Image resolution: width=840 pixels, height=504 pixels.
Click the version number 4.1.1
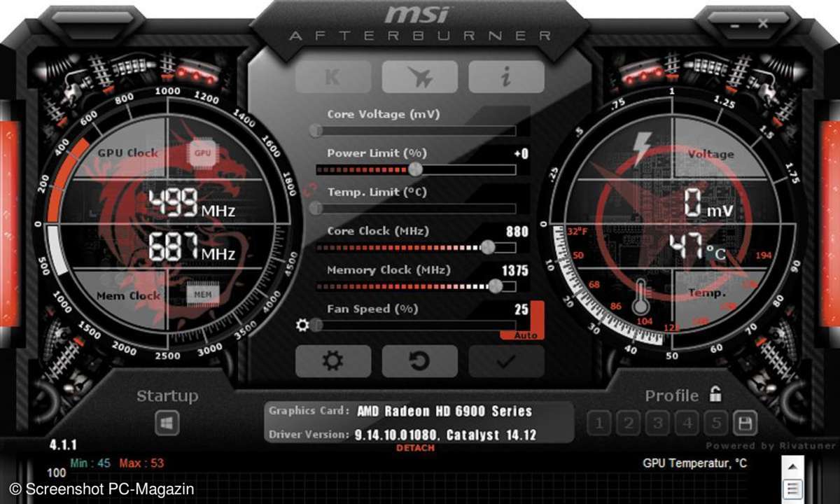pos(63,445)
